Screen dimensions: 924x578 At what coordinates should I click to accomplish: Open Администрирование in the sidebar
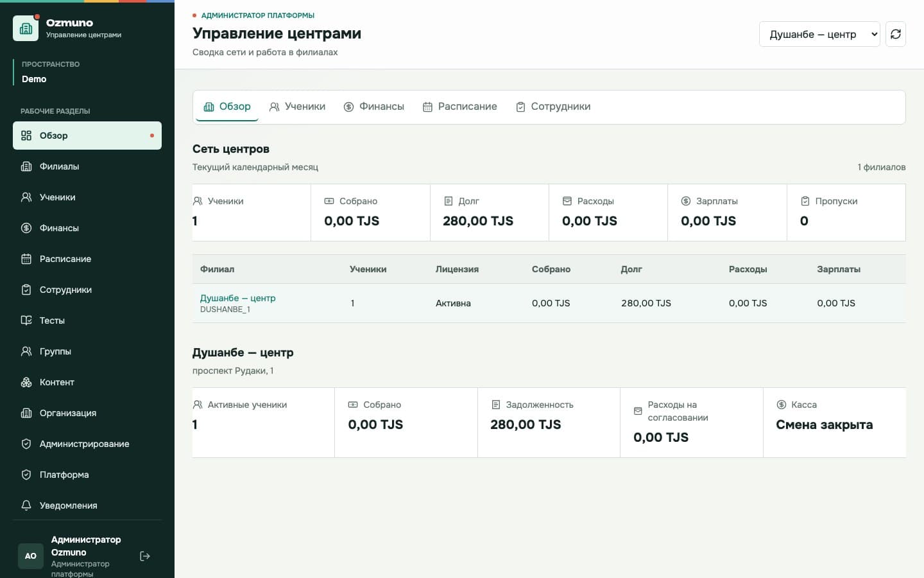tap(87, 444)
